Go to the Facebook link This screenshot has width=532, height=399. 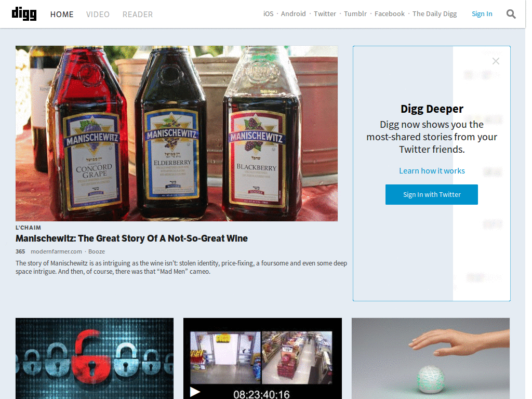(x=390, y=14)
